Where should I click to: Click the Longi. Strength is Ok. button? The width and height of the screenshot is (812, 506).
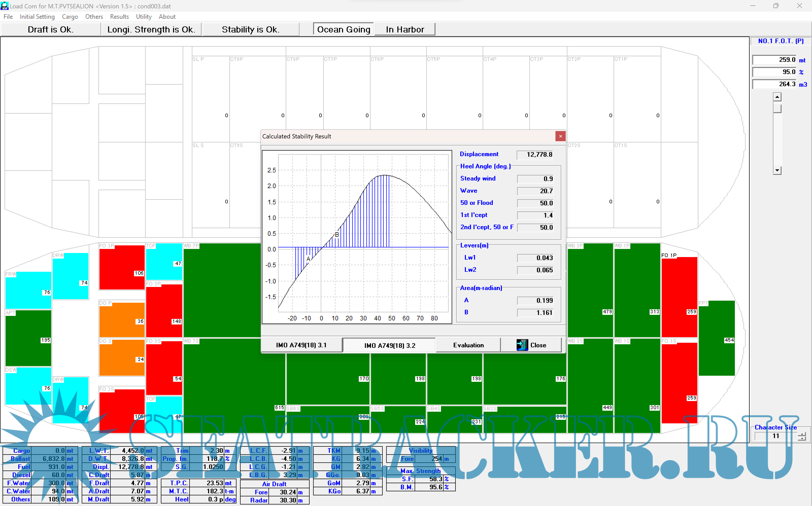point(151,29)
